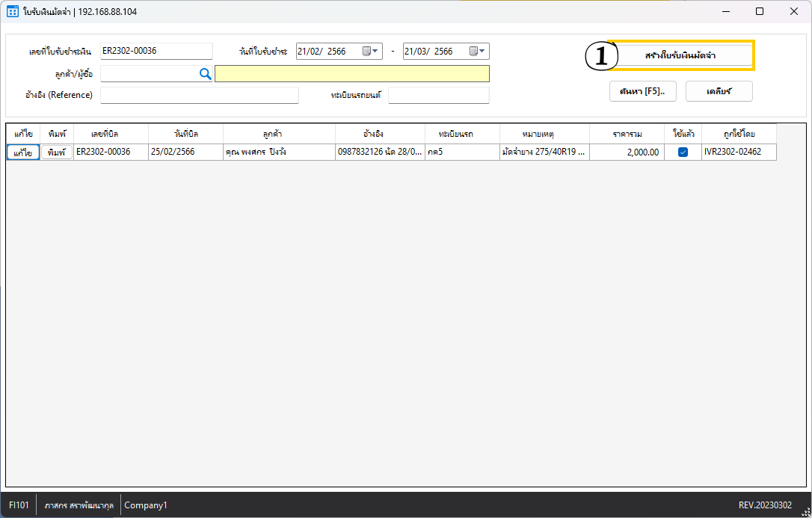Click the yellow customer name field
The image size is (812, 518).
351,73
